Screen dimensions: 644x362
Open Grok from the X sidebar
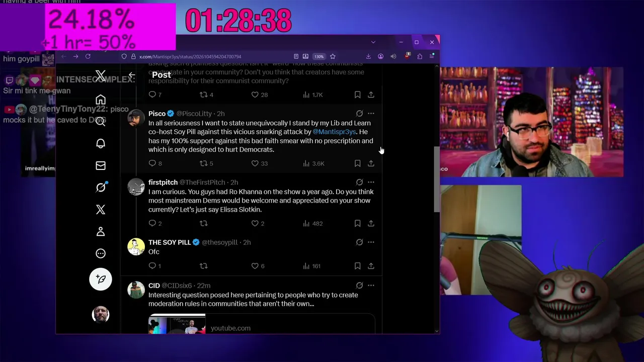click(x=101, y=188)
